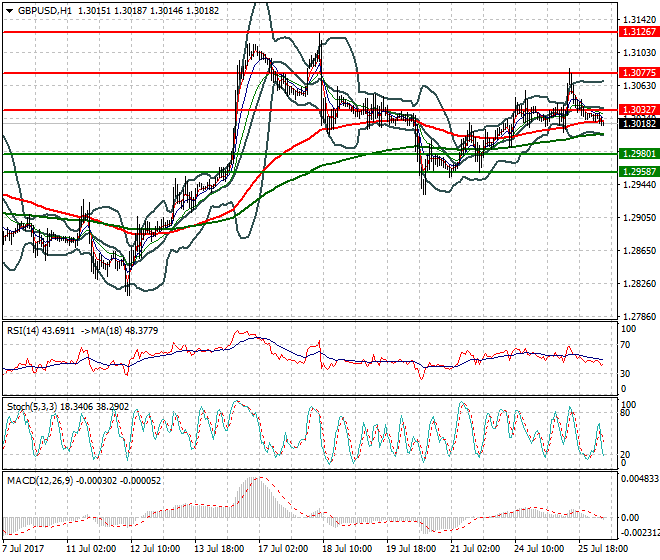
Task: Select the 25 Jul 18:00 time axis label
Action: pyautogui.click(x=603, y=549)
